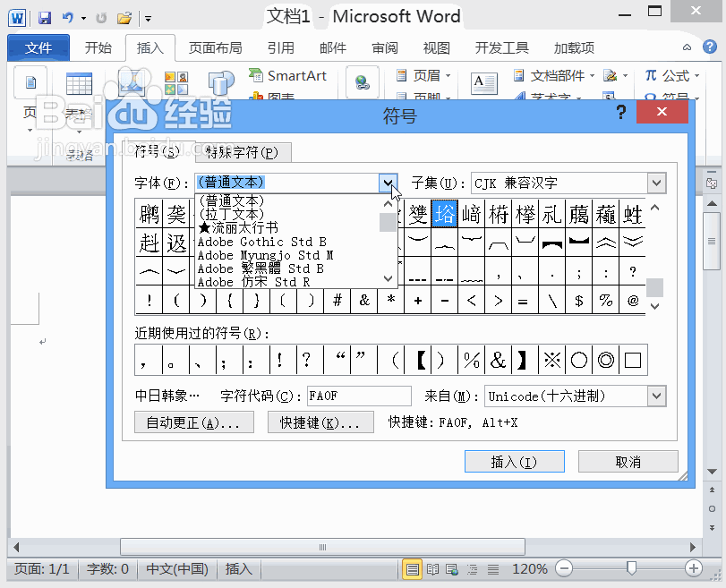Click the Table icon in Insert ribbon

79,84
